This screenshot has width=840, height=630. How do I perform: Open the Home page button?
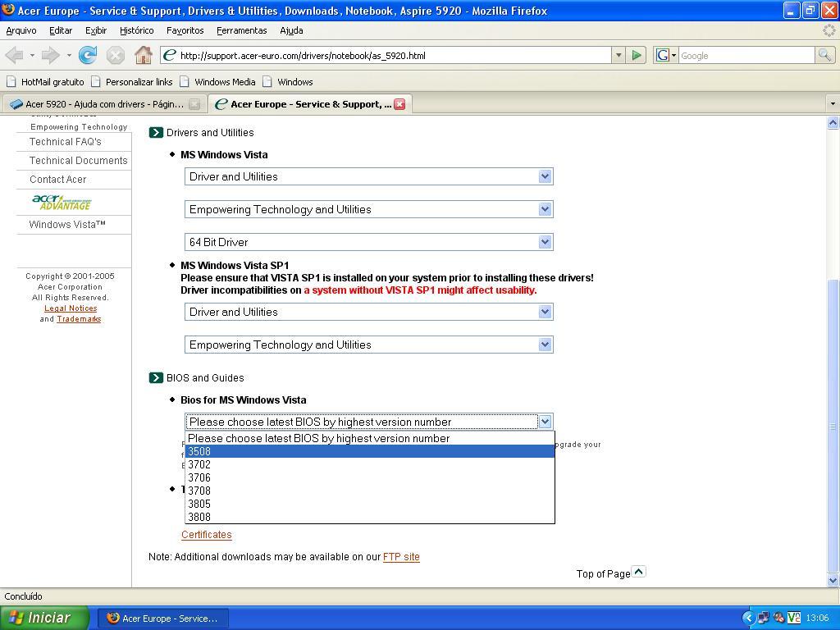click(x=143, y=55)
